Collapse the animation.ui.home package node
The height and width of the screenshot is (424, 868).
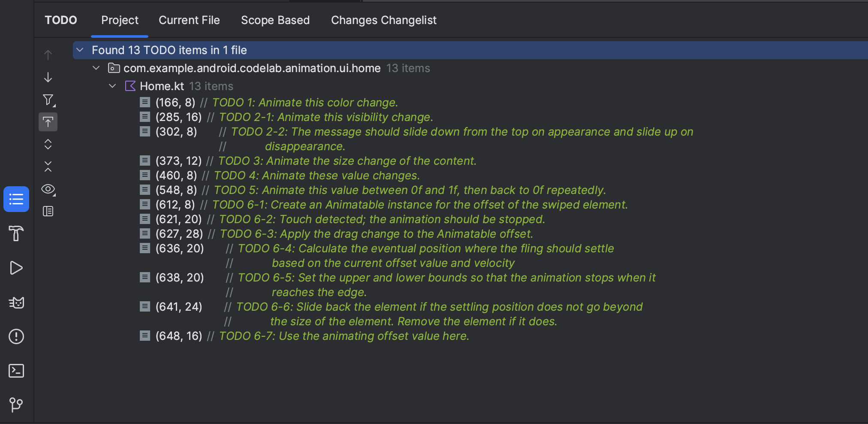(x=96, y=67)
